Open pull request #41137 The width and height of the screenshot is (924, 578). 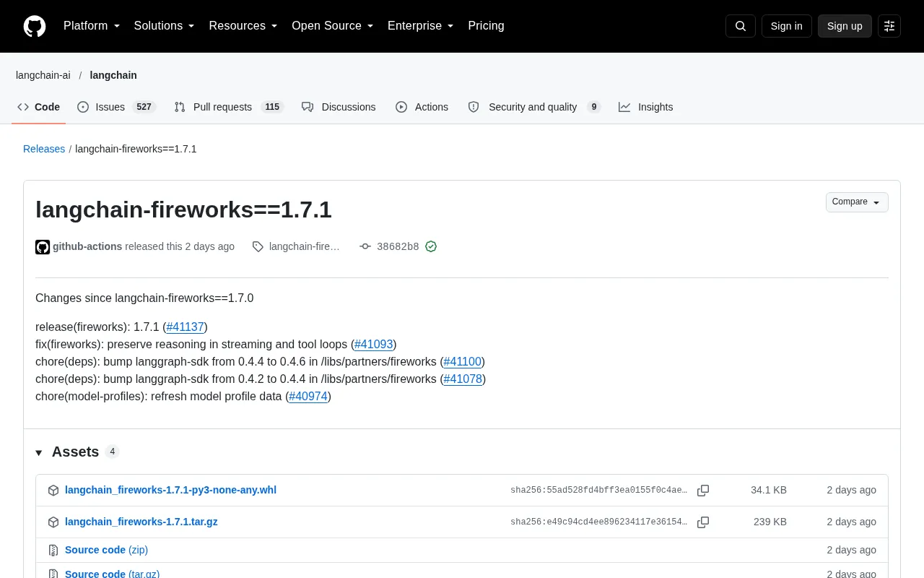point(186,327)
